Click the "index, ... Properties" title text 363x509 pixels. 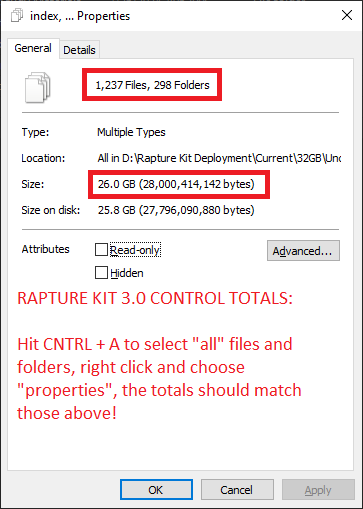click(80, 16)
